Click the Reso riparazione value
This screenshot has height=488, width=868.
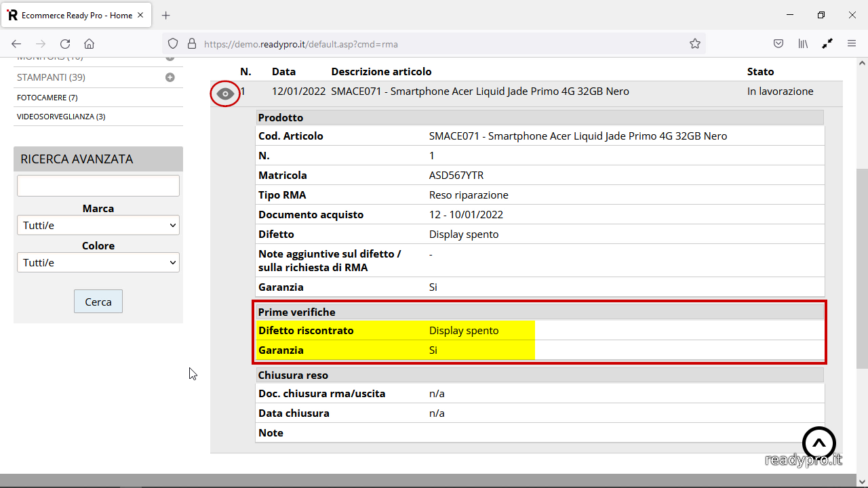(x=469, y=195)
